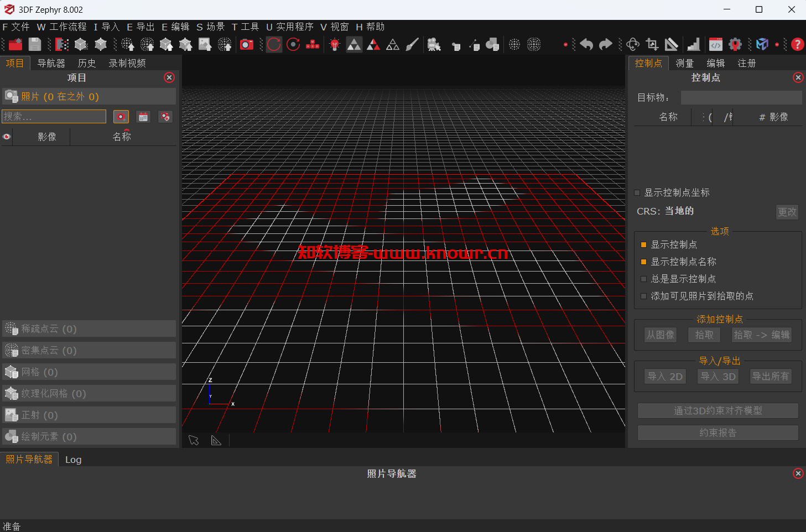This screenshot has width=806, height=532.
Task: Click the undo arrow icon
Action: (586, 45)
